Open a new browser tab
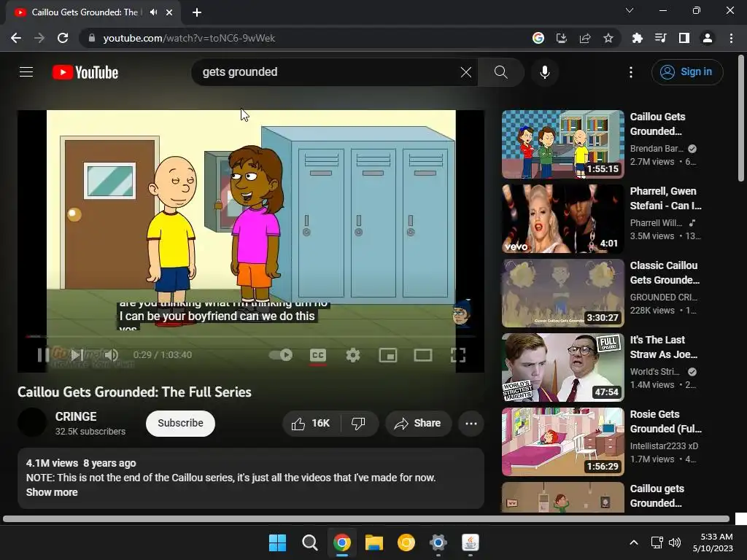747x560 pixels. [197, 13]
